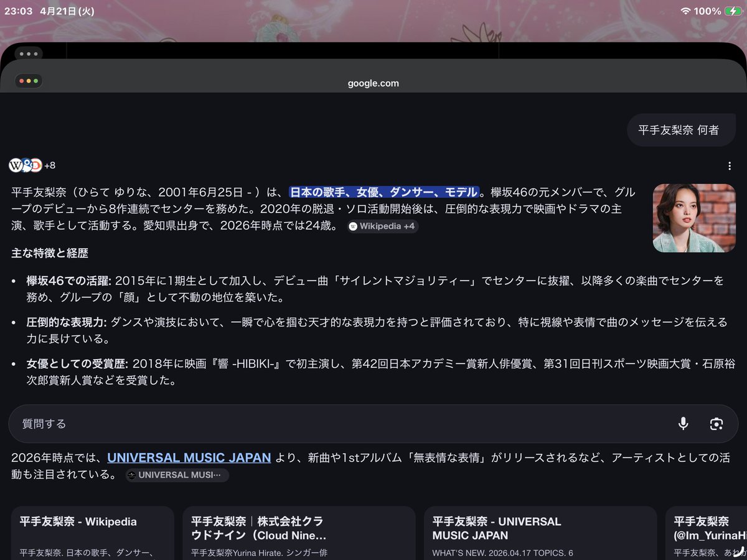The width and height of the screenshot is (747, 560).
Task: Tap the bullet label 圧倒的な表現力
Action: point(67,322)
